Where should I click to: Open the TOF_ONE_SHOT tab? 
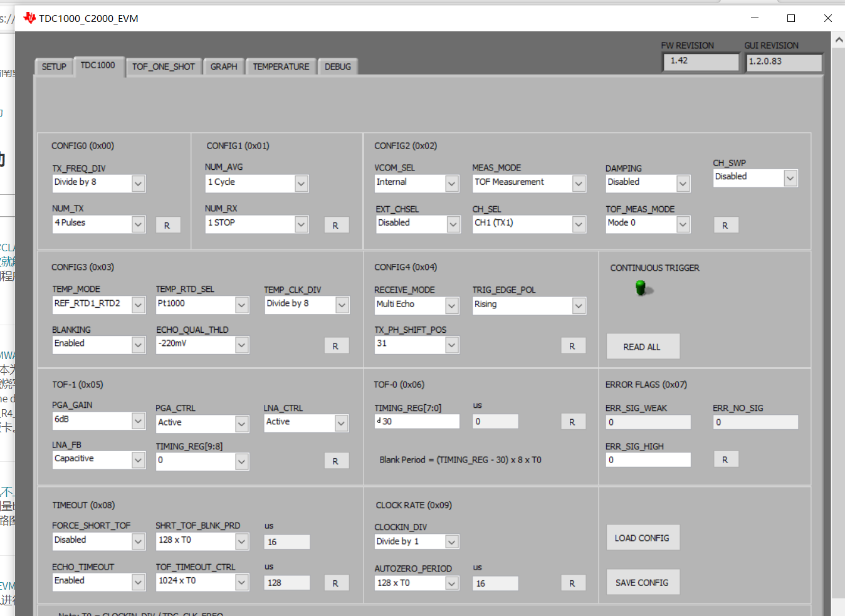(x=164, y=66)
